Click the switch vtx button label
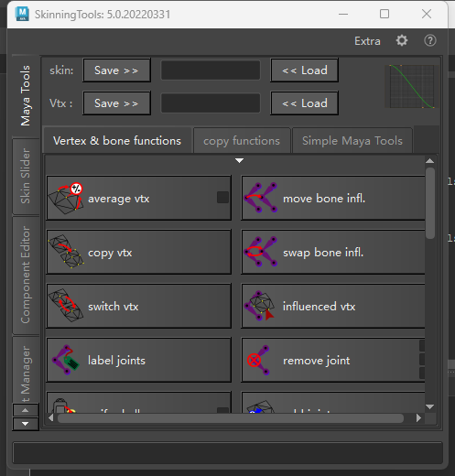 (x=114, y=307)
